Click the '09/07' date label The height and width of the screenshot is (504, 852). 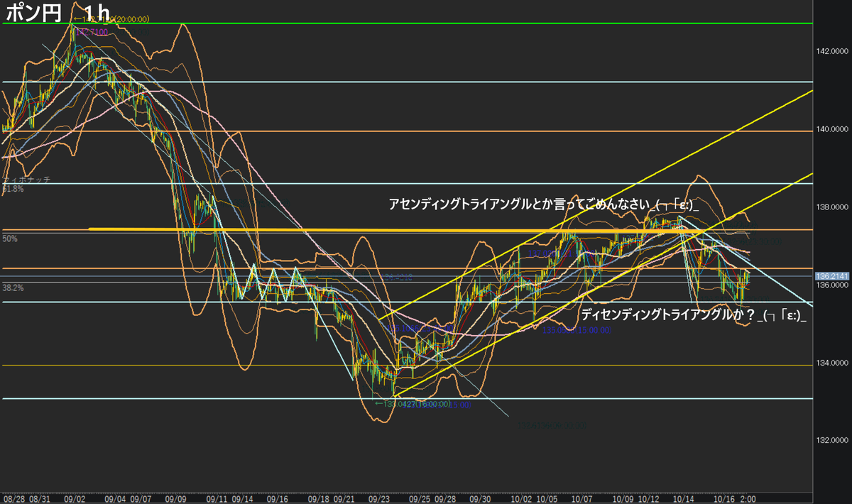click(x=140, y=499)
